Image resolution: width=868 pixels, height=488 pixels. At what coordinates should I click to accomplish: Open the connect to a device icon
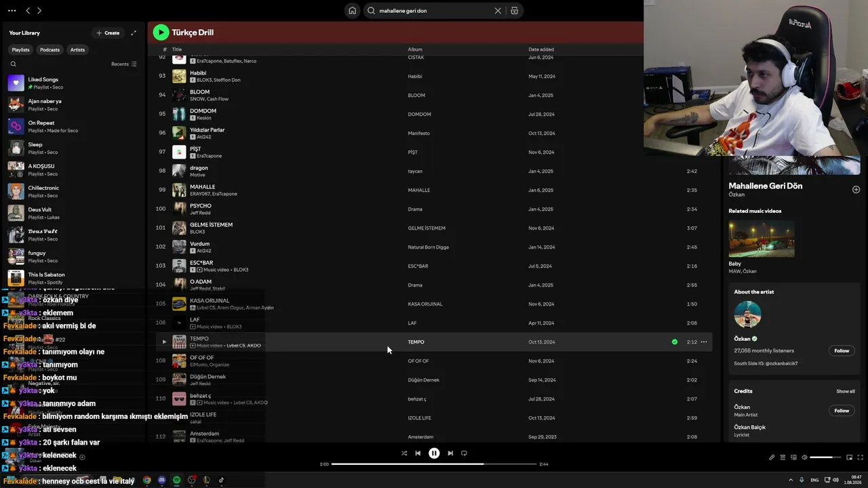click(793, 457)
